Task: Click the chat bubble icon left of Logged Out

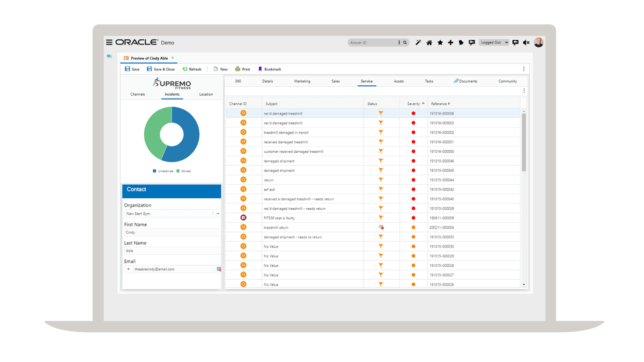Action: (472, 43)
